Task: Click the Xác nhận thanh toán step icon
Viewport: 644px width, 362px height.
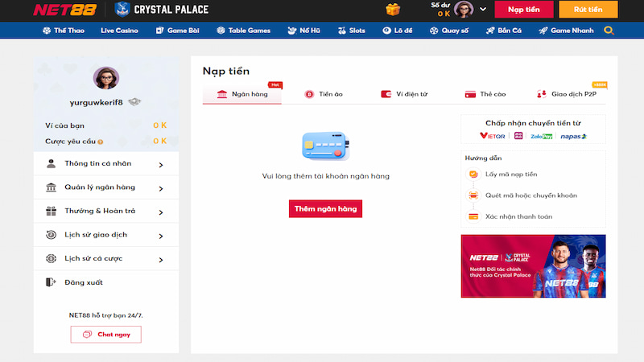Action: point(473,216)
